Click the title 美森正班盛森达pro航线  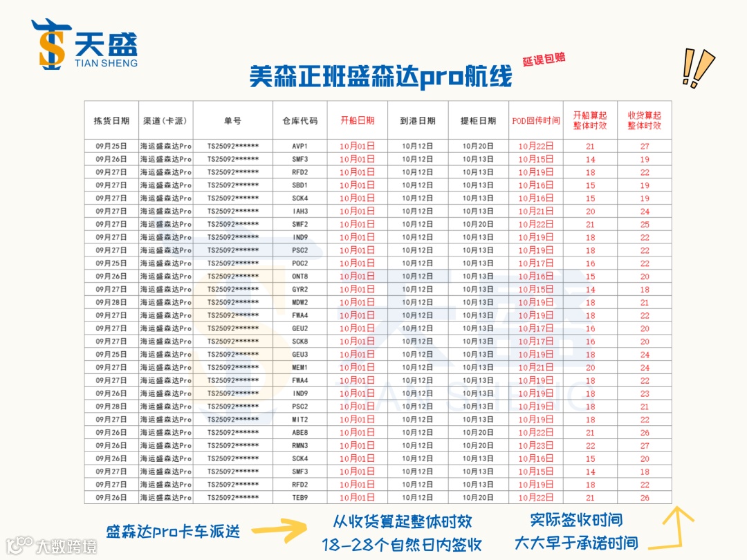click(380, 76)
